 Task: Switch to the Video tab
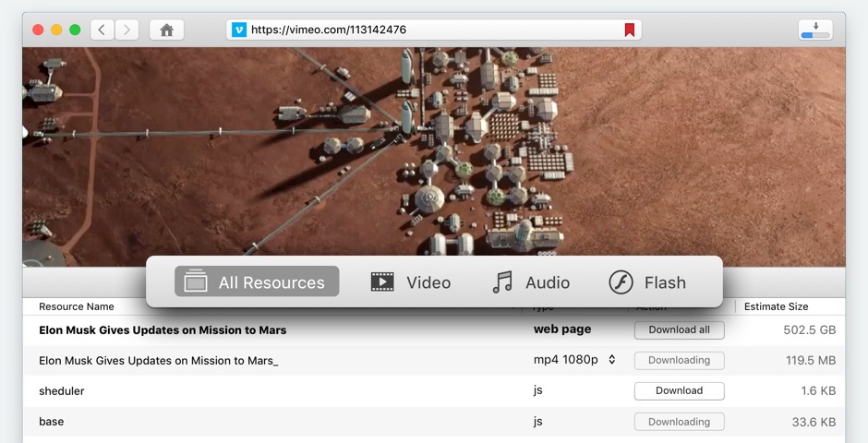point(411,281)
